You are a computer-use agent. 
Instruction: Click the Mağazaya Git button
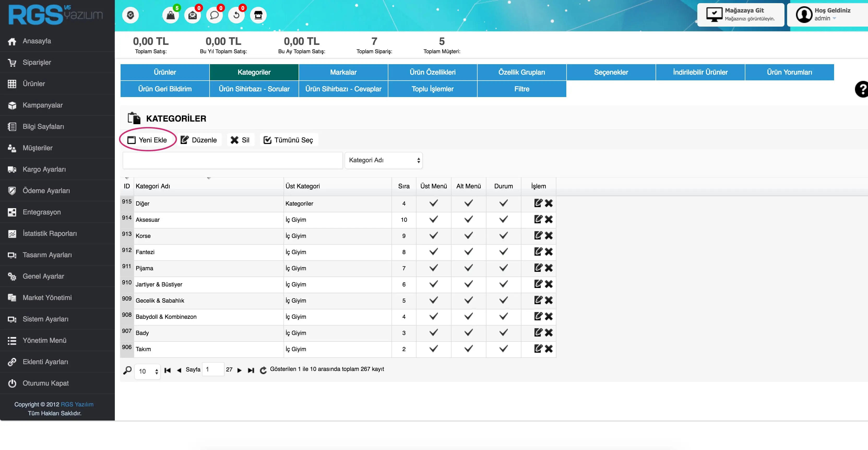click(x=741, y=15)
